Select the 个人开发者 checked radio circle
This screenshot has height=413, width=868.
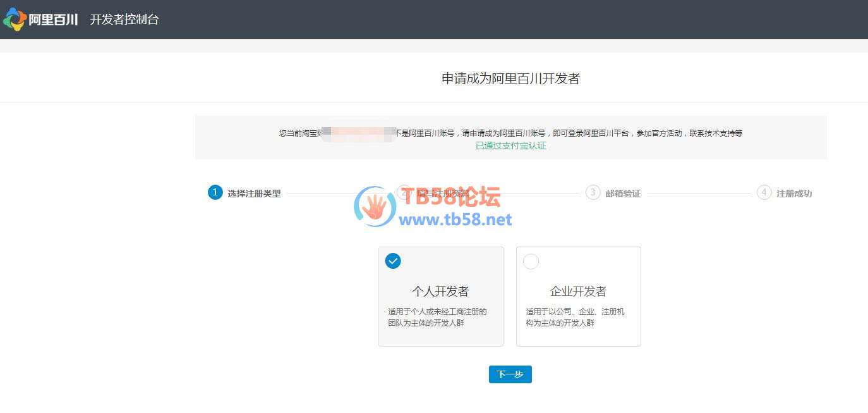click(x=393, y=261)
